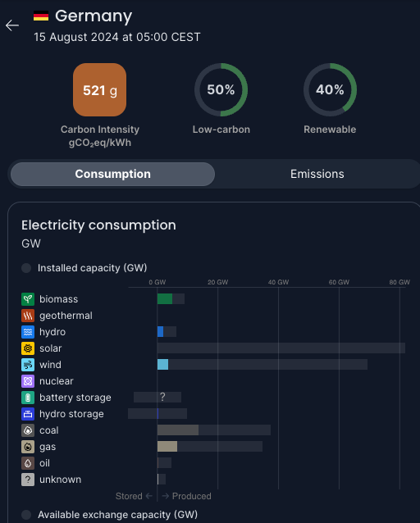Click the nuclear atom icon
The height and width of the screenshot is (523, 420).
(28, 381)
